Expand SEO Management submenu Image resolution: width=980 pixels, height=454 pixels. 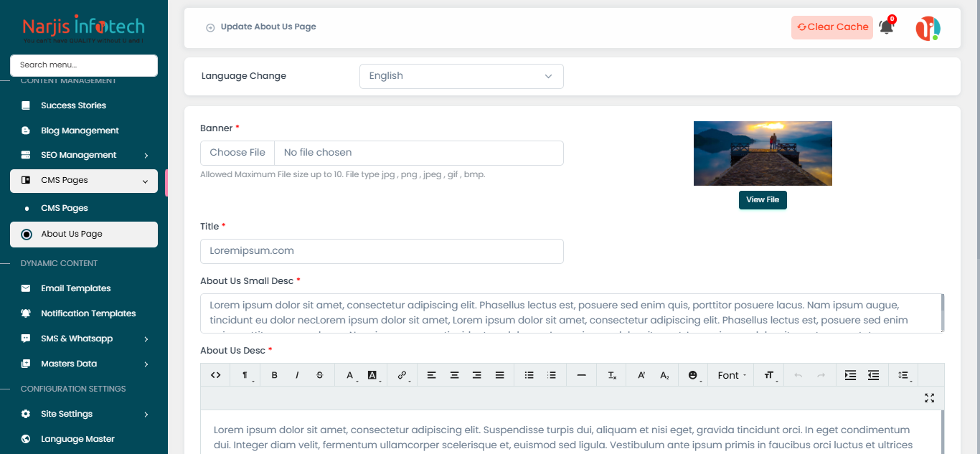84,155
